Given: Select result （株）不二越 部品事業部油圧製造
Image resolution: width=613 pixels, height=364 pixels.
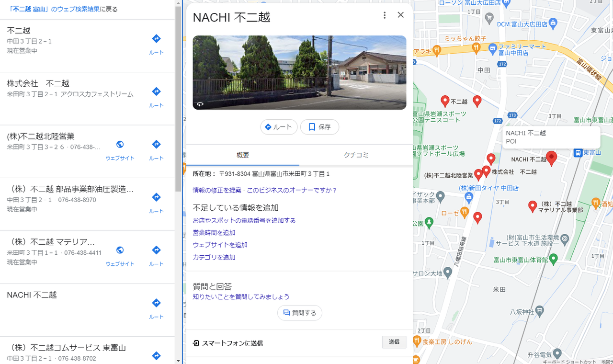Looking at the screenshot, I should coord(87,205).
